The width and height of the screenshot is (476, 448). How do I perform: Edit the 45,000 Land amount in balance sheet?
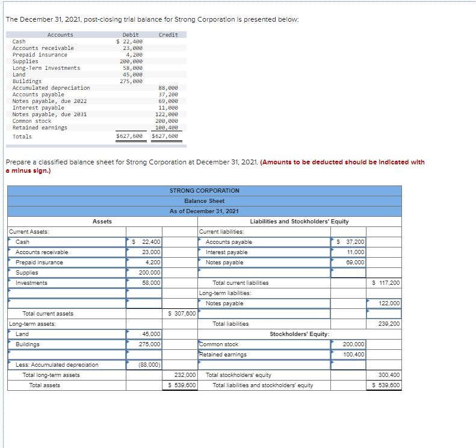click(144, 334)
